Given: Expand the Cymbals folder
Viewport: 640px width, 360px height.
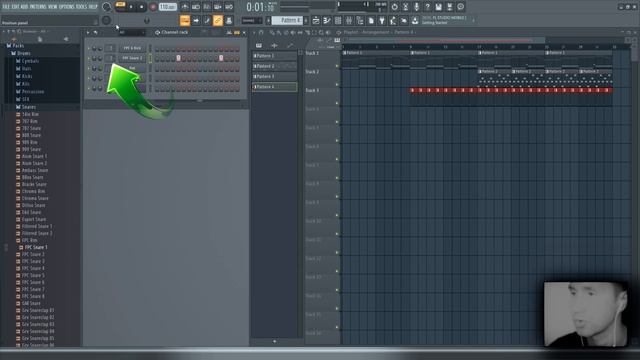Looking at the screenshot, I should pos(27,61).
